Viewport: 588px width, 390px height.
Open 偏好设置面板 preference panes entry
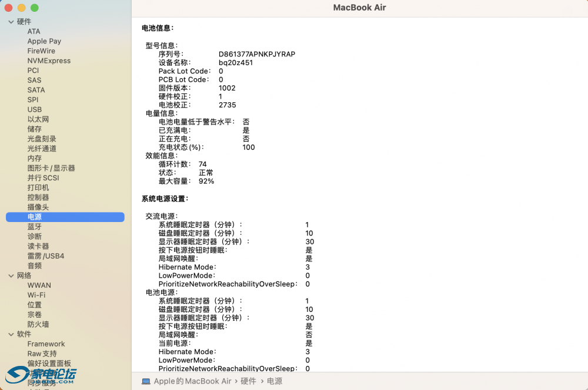(x=49, y=364)
